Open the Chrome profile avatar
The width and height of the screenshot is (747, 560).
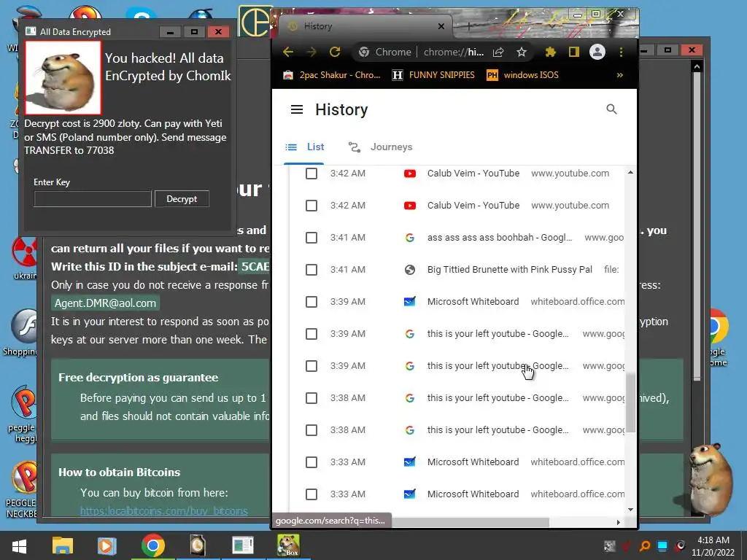tap(597, 52)
